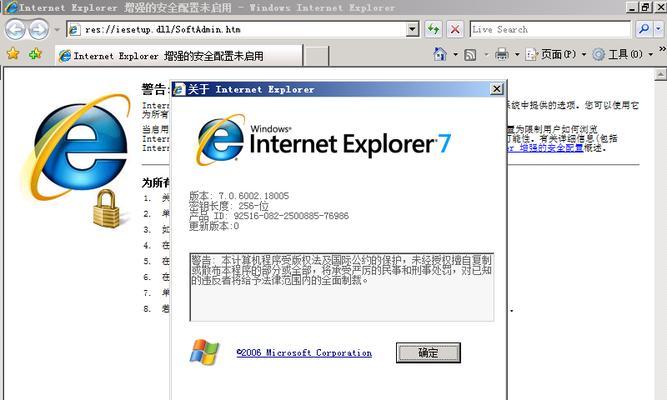Open the ©2006 Microsoft Corporation link
Image resolution: width=667 pixels, height=400 pixels.
pos(304,353)
